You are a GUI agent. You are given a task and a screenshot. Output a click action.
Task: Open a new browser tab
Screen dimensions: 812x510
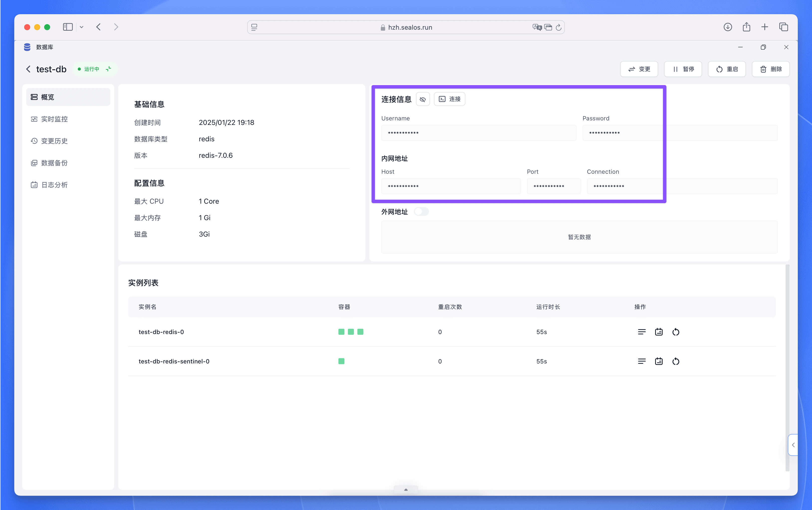[765, 27]
